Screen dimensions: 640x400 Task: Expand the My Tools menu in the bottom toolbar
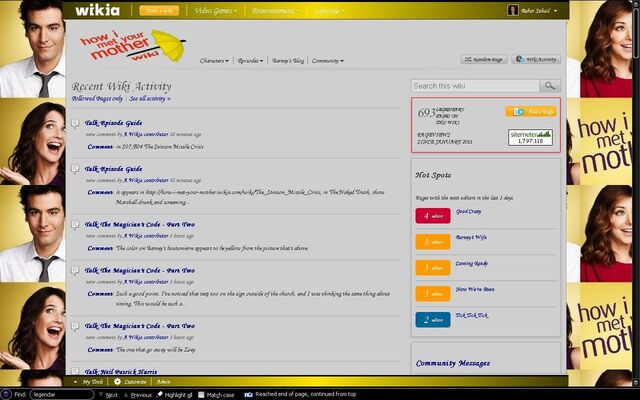(88, 382)
